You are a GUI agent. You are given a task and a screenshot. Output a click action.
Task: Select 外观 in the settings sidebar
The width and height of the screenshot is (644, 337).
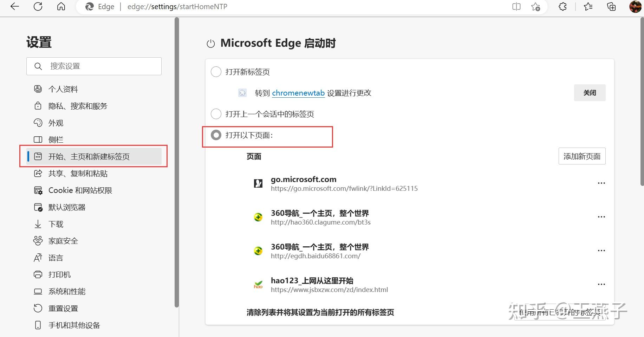tap(56, 123)
